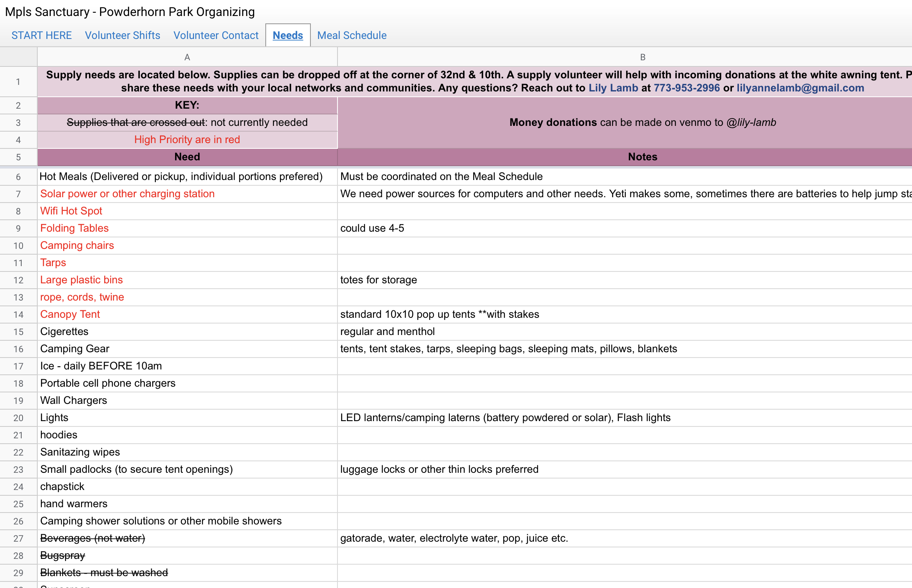Select 'luggage locks or other thin locks' note
The image size is (912, 588).
coord(625,469)
